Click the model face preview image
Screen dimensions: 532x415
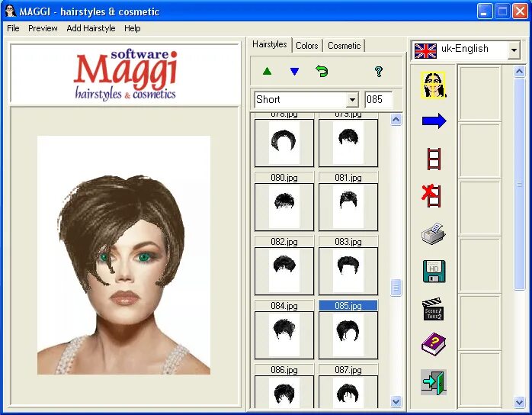(x=123, y=255)
